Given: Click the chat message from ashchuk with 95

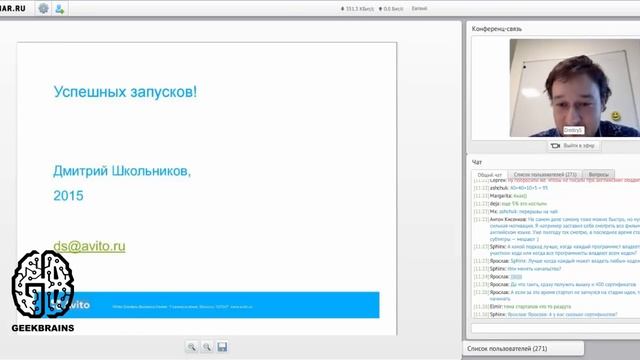Looking at the screenshot, I should pyautogui.click(x=511, y=188).
